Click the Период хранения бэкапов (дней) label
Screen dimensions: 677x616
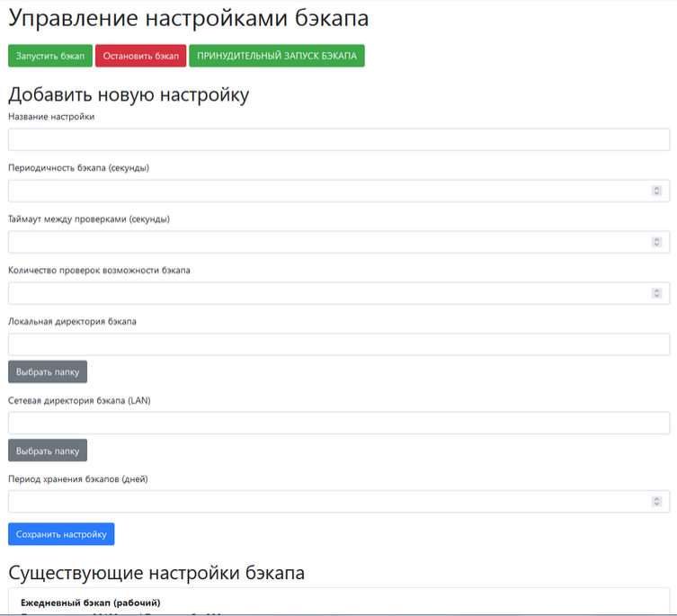[x=78, y=479]
